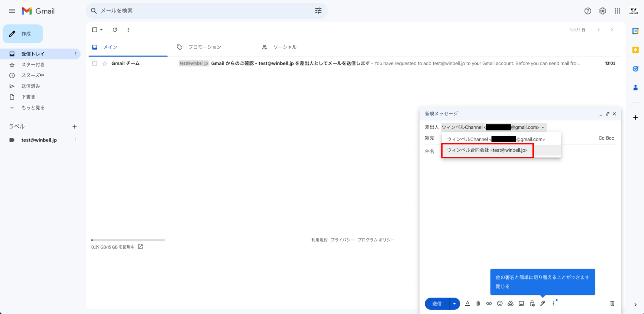Screen dimensions: 644x314
Task: Expand もっと見る in the sidebar
Action: click(x=33, y=108)
